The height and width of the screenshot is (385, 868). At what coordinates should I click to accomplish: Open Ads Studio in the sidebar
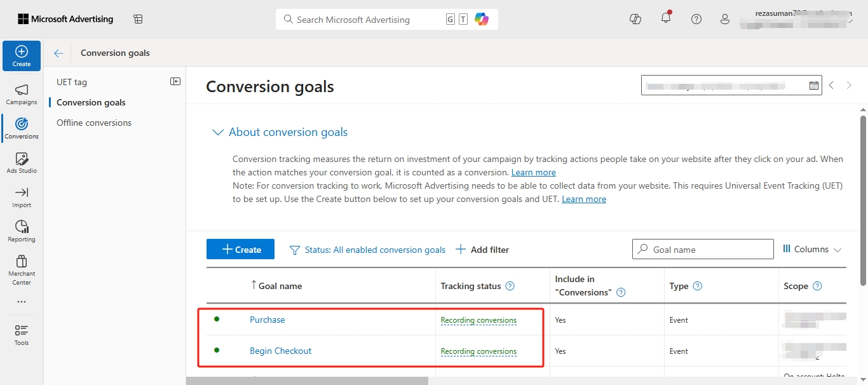click(22, 163)
